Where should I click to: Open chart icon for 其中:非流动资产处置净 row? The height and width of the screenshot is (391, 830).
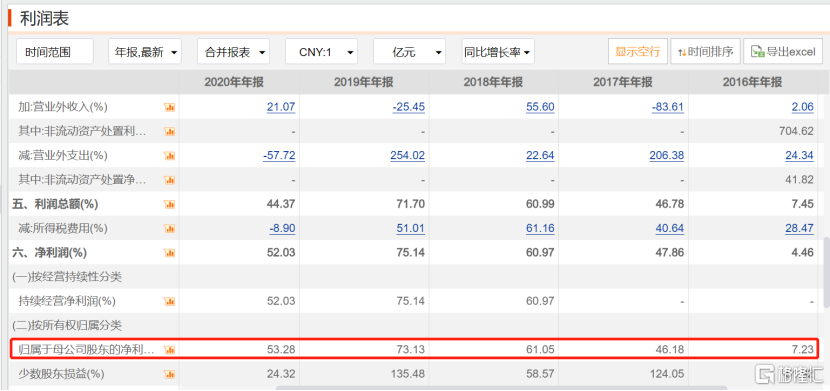pyautogui.click(x=169, y=180)
